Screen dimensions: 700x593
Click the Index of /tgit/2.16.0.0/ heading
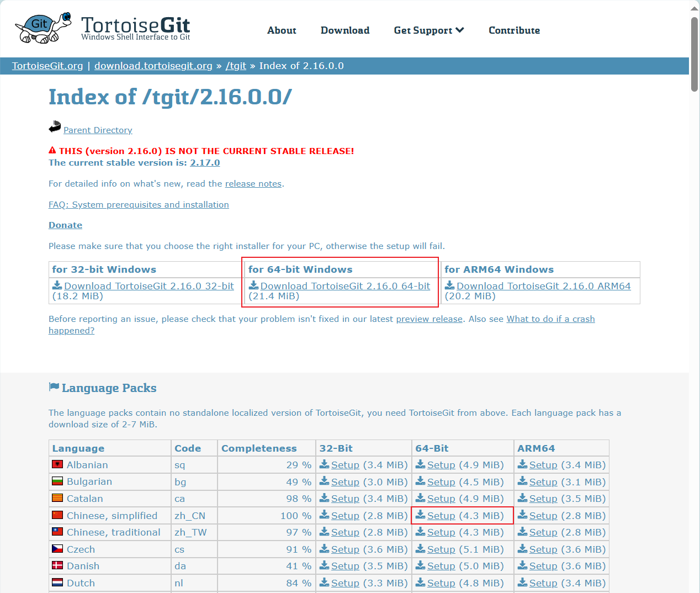pos(170,97)
